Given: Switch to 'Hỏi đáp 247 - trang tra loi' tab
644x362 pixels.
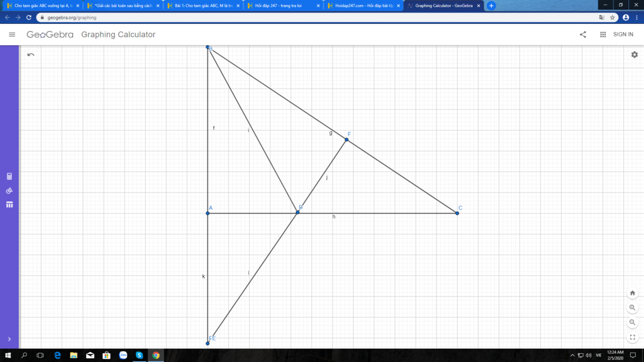Looking at the screenshot, I should [282, 6].
